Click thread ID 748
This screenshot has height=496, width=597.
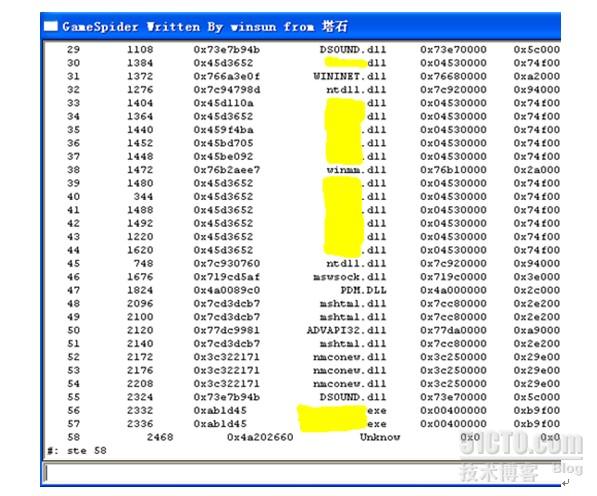tap(143, 263)
